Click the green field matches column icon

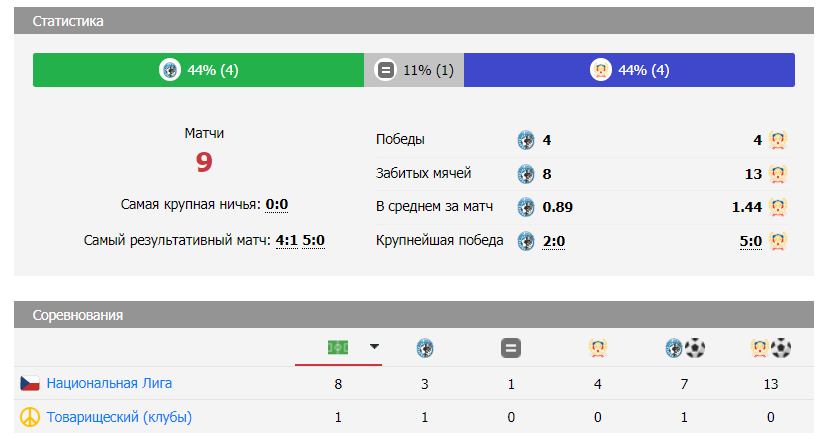point(338,347)
